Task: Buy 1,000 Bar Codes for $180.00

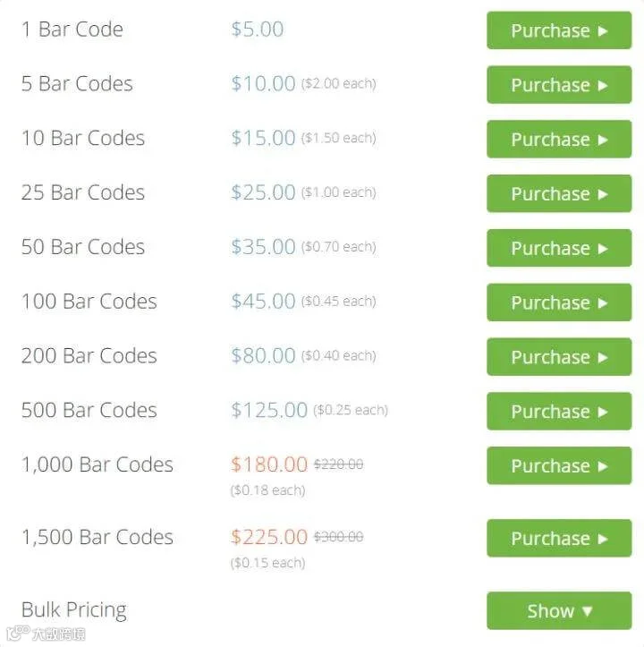Action: click(x=559, y=466)
